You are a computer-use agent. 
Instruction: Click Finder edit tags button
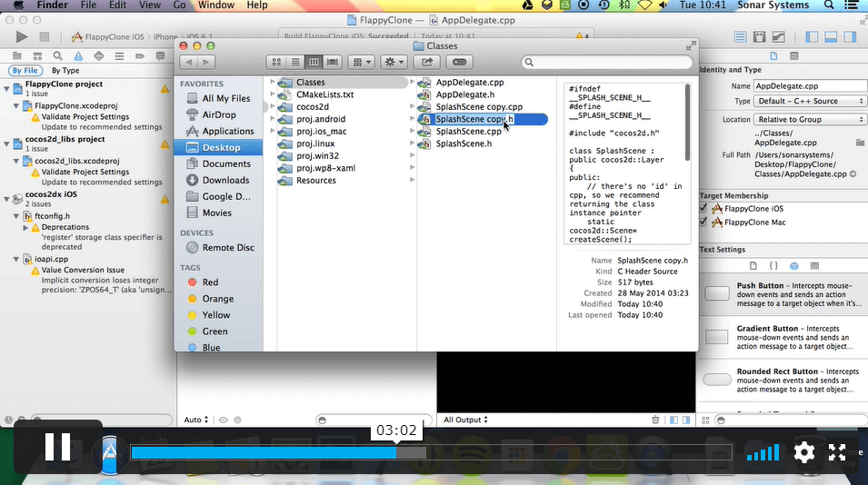pyautogui.click(x=460, y=62)
